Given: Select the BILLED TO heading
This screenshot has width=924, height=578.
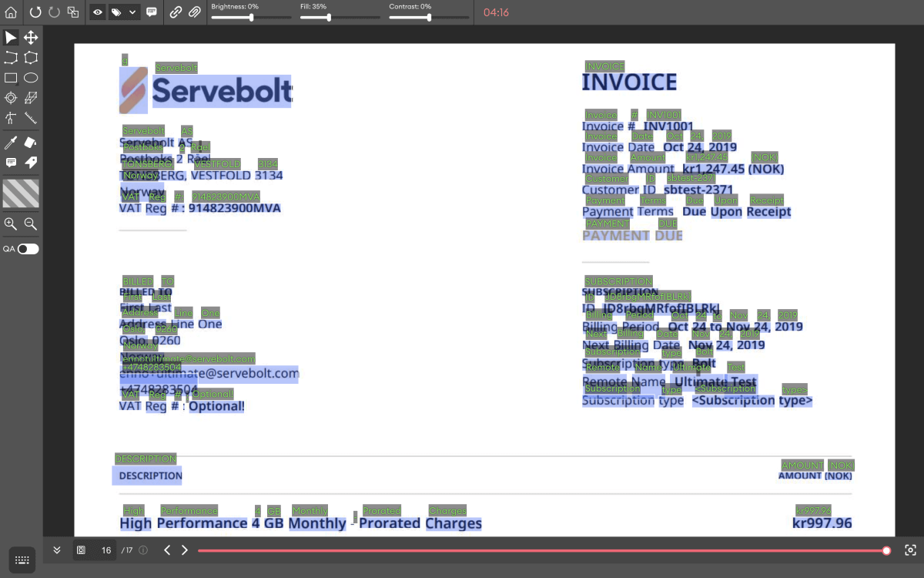Looking at the screenshot, I should (x=146, y=292).
